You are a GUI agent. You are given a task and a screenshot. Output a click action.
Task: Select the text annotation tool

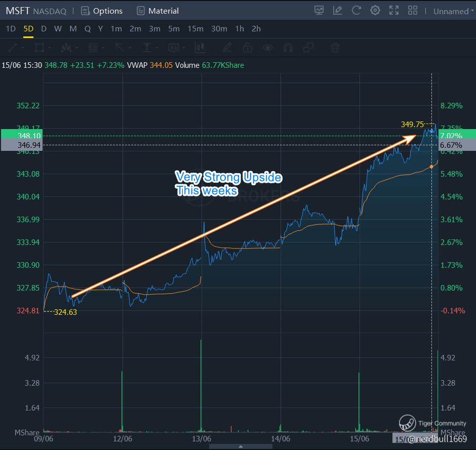coord(174,48)
